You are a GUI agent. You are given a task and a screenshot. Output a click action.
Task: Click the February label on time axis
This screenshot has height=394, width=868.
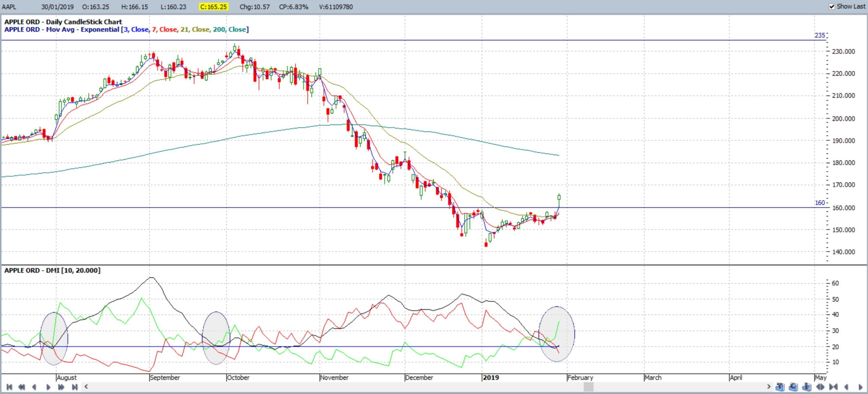(x=580, y=377)
